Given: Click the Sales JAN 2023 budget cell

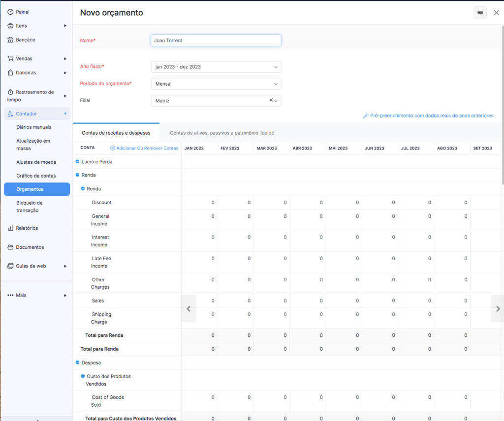Looking at the screenshot, I should pyautogui.click(x=199, y=301).
